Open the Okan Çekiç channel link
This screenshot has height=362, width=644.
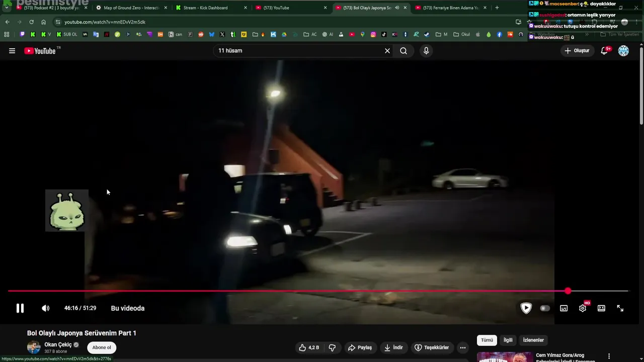click(x=58, y=344)
